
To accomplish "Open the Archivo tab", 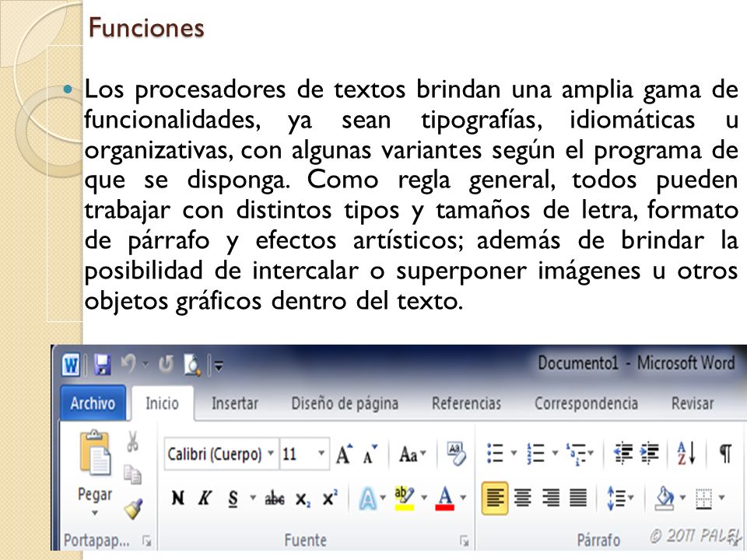I will 93,404.
